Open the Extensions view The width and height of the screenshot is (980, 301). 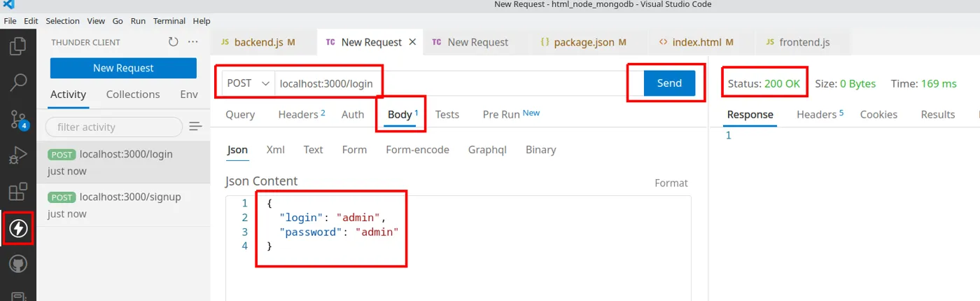click(x=18, y=192)
